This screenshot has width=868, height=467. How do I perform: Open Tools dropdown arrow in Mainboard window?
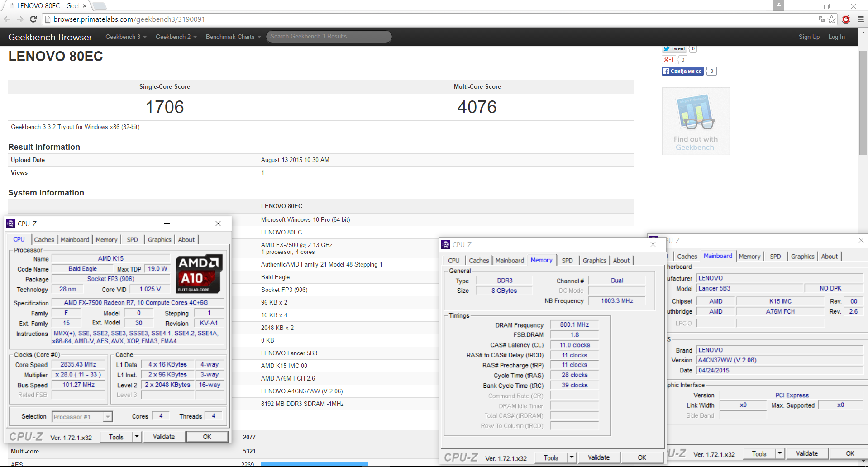click(x=780, y=453)
